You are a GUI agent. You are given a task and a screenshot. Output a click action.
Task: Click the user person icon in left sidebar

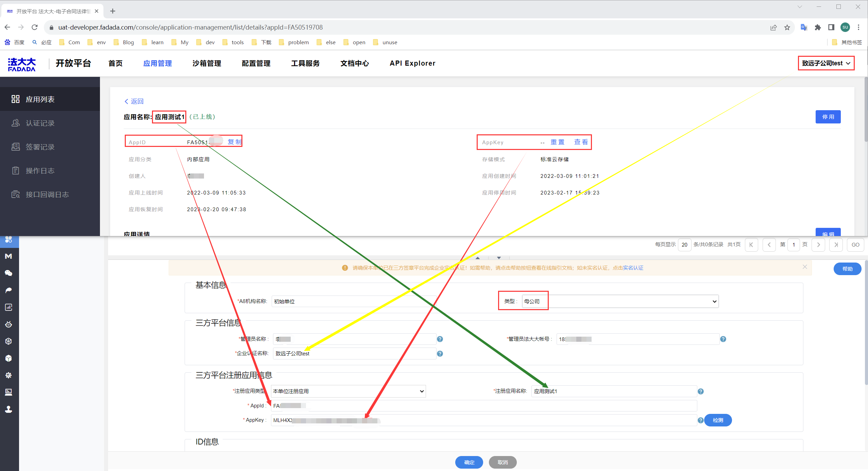[8, 409]
